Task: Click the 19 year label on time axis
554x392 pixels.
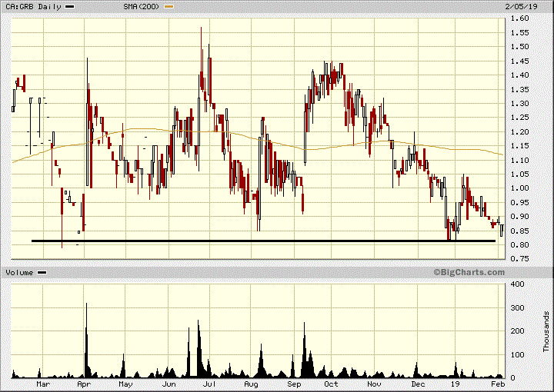Action: pyautogui.click(x=455, y=384)
